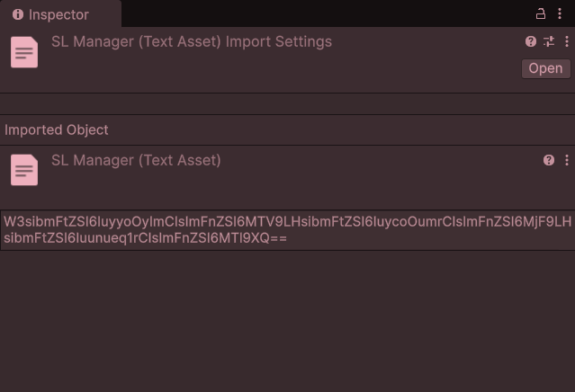Open help for Import Settings header

(x=531, y=41)
